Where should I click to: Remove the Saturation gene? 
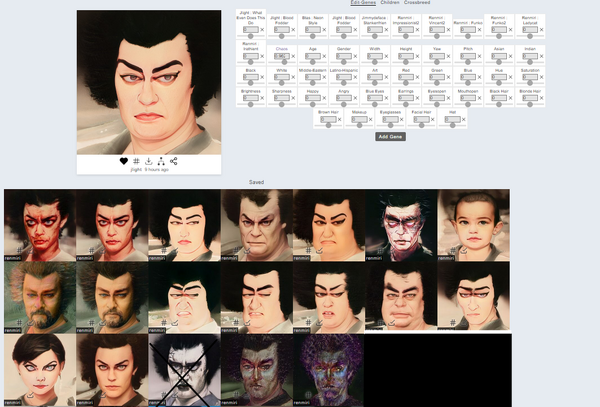click(x=541, y=77)
